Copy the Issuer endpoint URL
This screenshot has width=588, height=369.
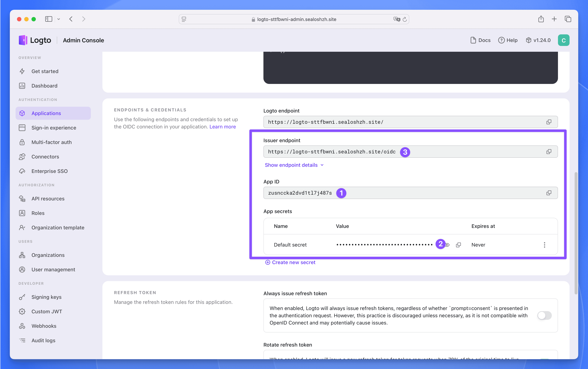coord(549,152)
